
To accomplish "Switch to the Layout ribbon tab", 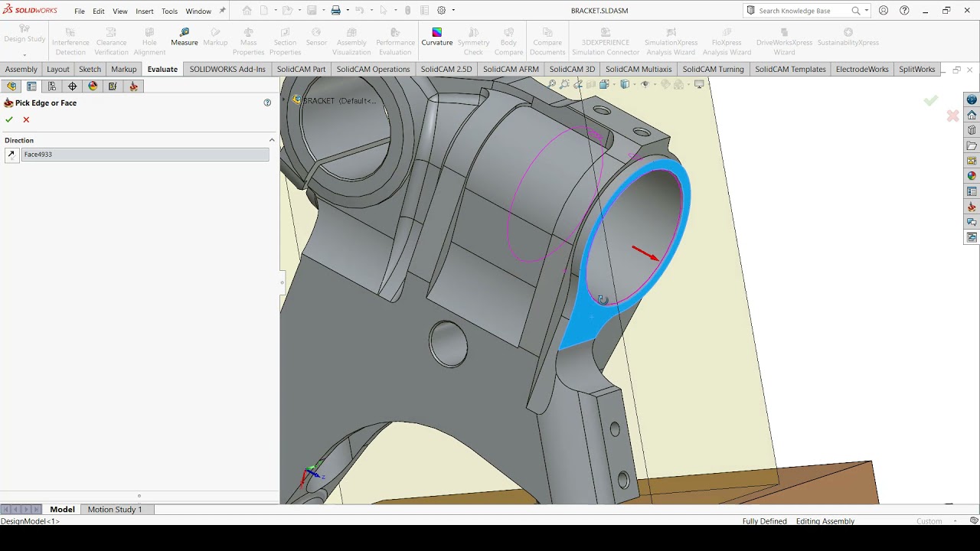I will tap(58, 69).
